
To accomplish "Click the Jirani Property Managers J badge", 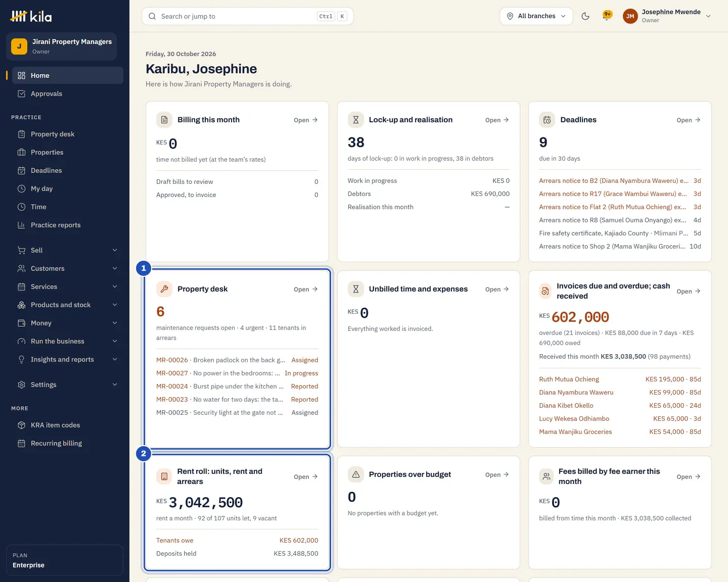I will pos(19,46).
